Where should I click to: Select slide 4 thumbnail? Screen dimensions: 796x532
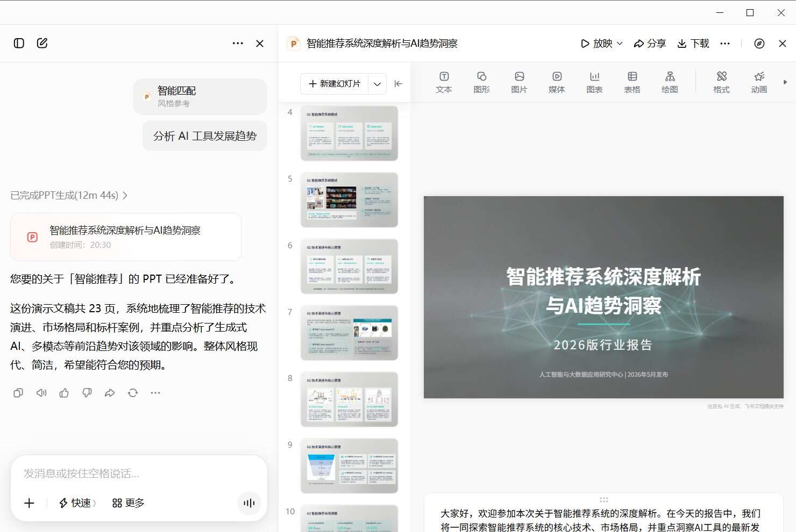pos(349,133)
